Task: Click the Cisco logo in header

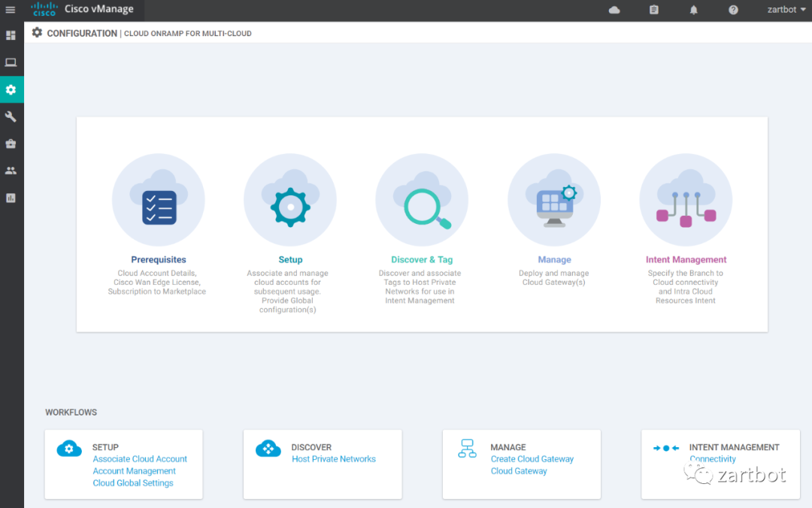Action: (44, 9)
